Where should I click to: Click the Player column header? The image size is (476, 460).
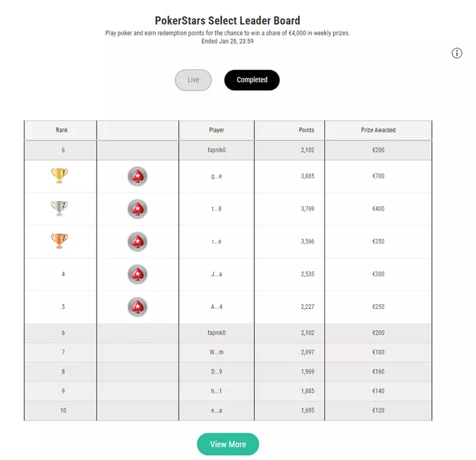216,130
